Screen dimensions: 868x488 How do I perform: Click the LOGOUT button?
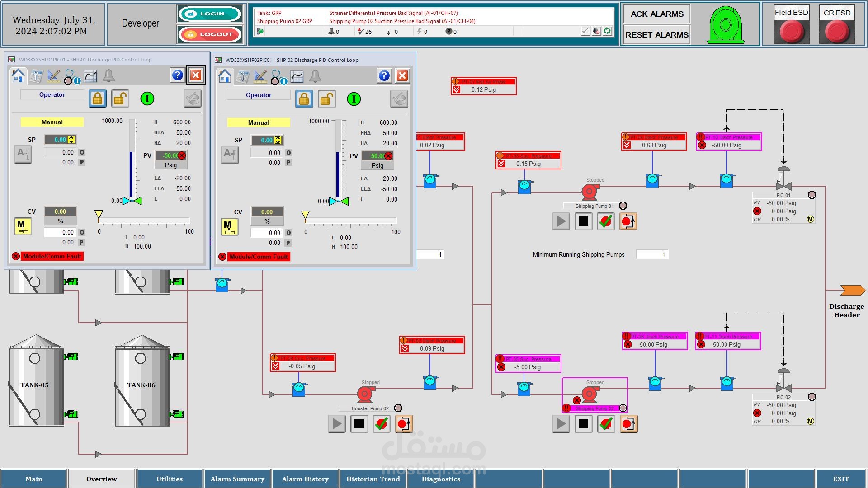tap(210, 34)
